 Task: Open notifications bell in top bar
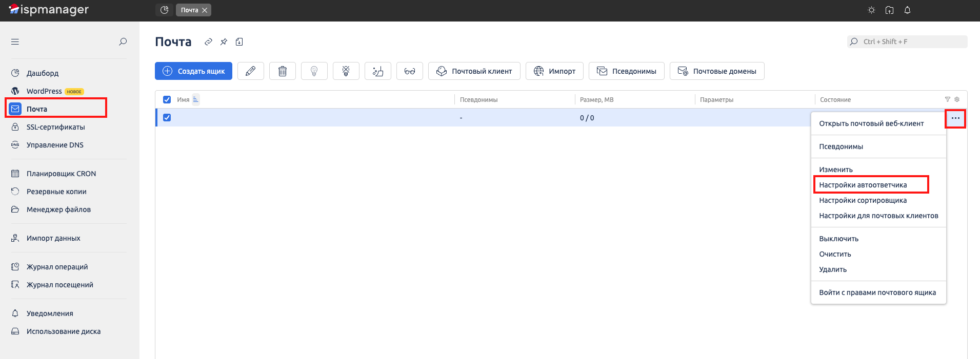[x=907, y=10]
